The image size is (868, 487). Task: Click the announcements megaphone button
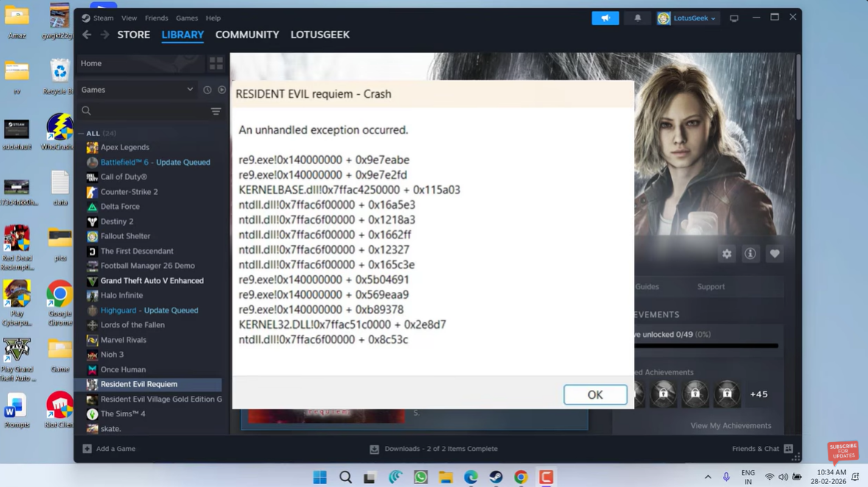pos(605,18)
